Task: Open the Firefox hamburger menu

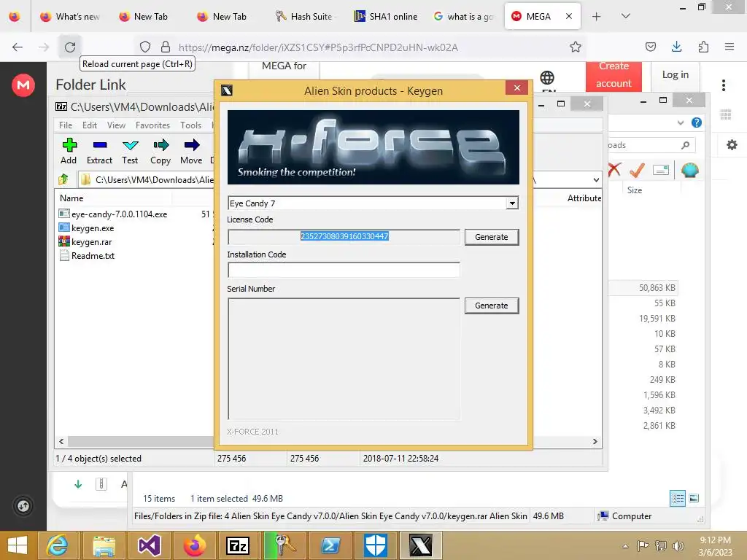Action: (729, 47)
